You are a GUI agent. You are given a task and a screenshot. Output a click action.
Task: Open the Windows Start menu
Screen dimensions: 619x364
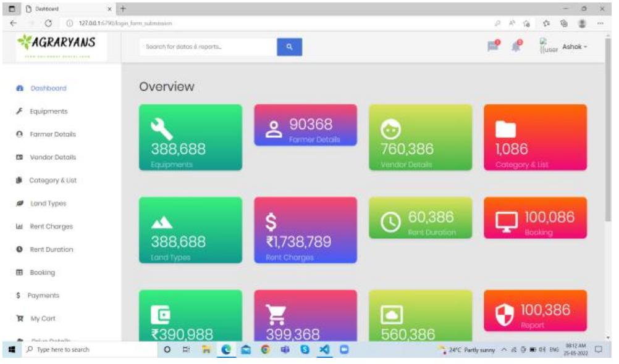tap(12, 349)
